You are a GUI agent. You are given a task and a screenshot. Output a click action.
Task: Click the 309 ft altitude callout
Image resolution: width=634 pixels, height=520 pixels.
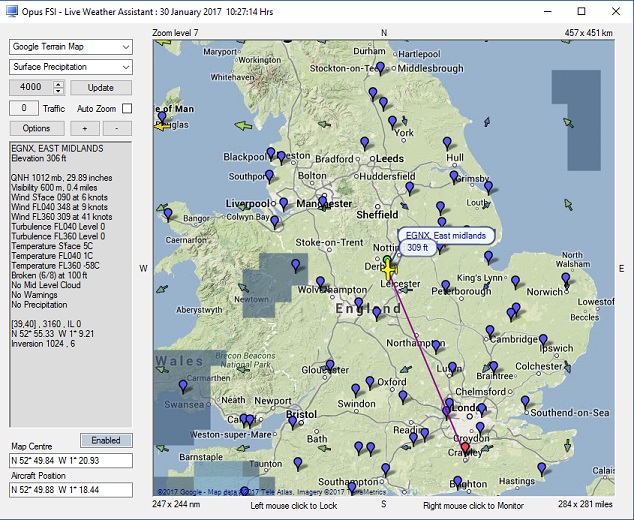click(x=418, y=247)
